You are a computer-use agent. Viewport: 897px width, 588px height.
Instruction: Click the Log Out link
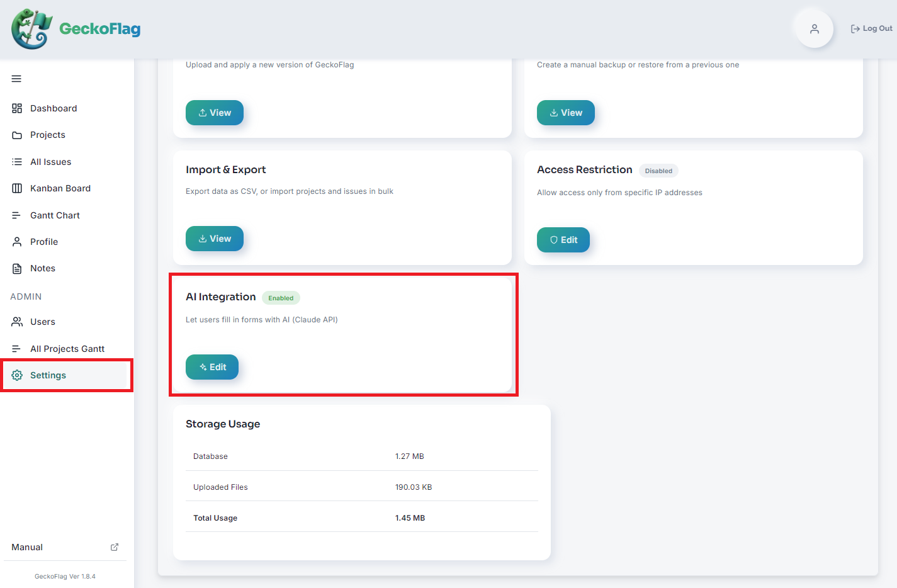[x=871, y=29]
